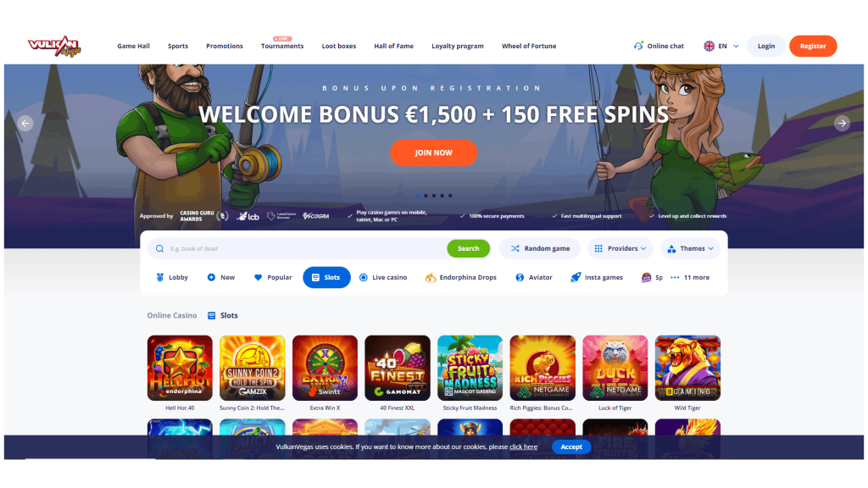
Task: Select the third carousel dot indicator
Action: point(434,196)
